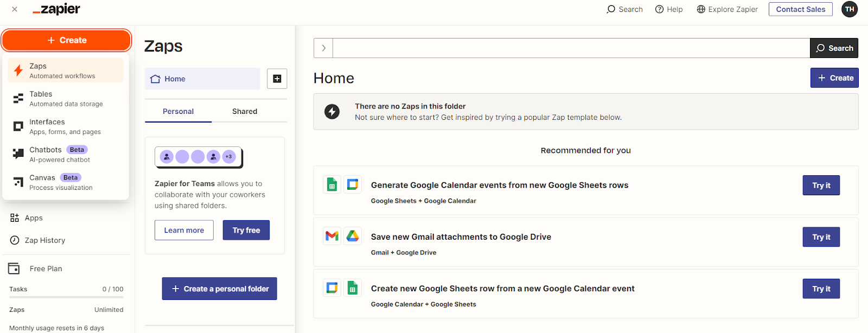Click the "Create new Google Sheets row from a new Google Calendar event" title
Screen dimensions: 868x333
click(x=503, y=289)
